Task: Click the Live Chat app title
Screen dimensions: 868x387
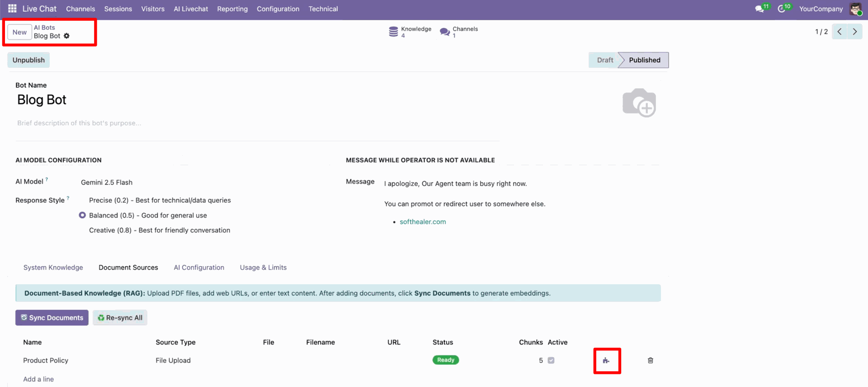Action: tap(39, 9)
